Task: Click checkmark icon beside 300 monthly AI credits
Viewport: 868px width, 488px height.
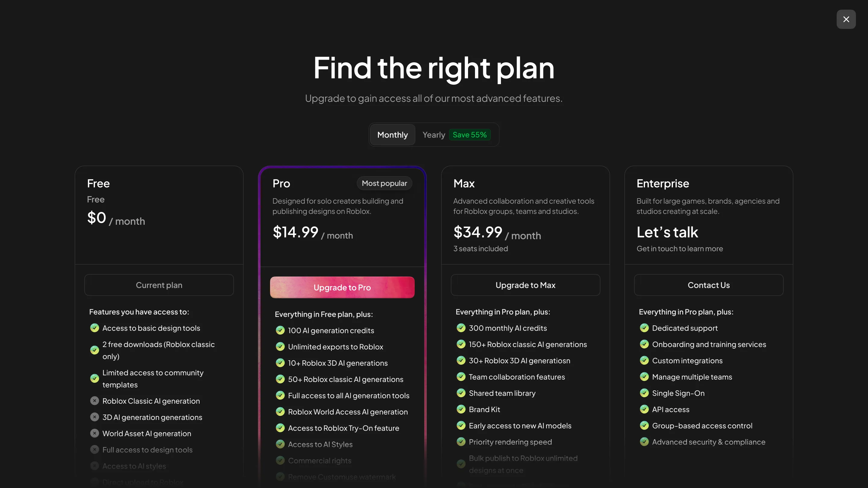Action: (461, 328)
